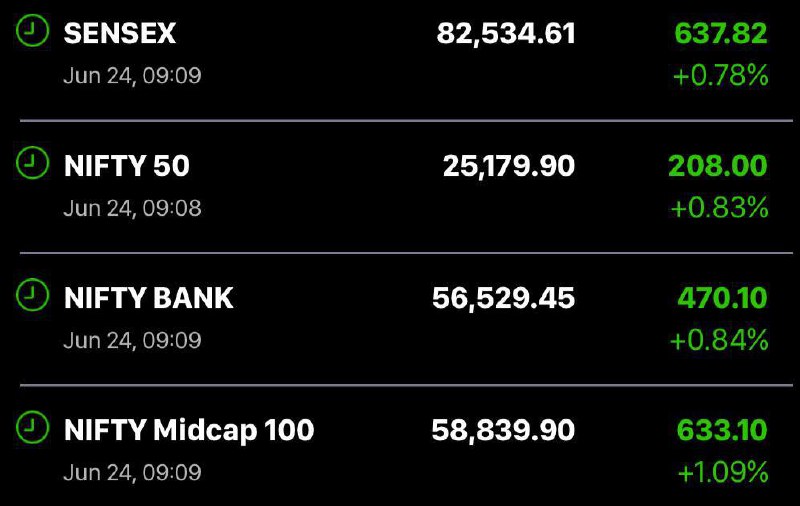800x506 pixels.
Task: Click NIFTY BANK price 56,529.45
Action: (x=504, y=298)
